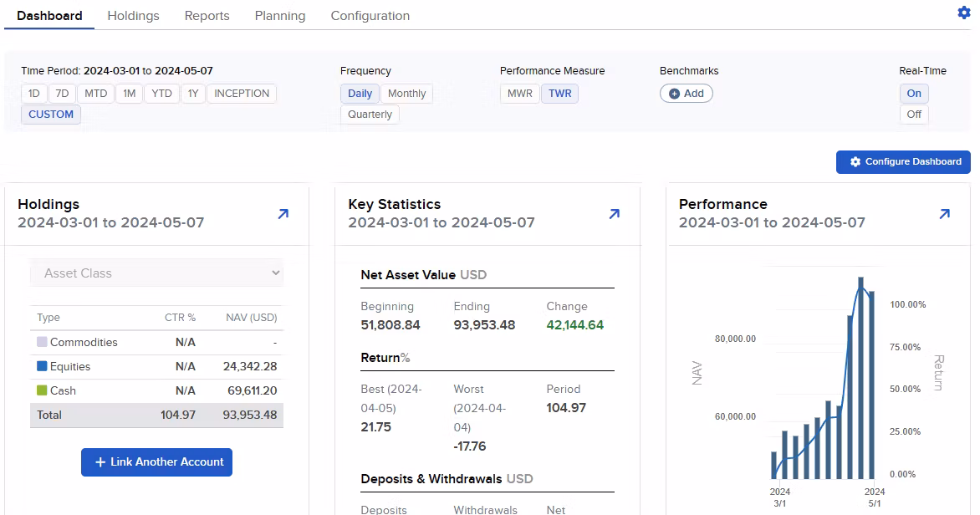This screenshot has width=980, height=515.
Task: Switch performance measure to MWR
Action: 519,94
